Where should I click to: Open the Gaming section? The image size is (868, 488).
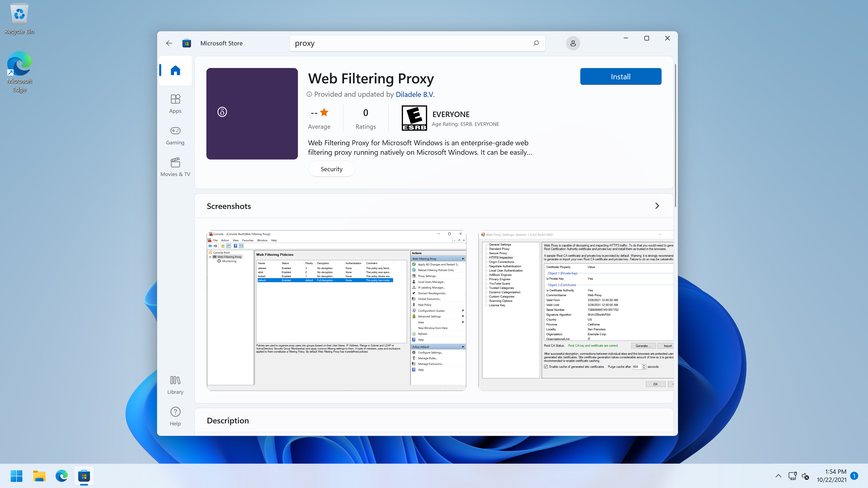175,135
